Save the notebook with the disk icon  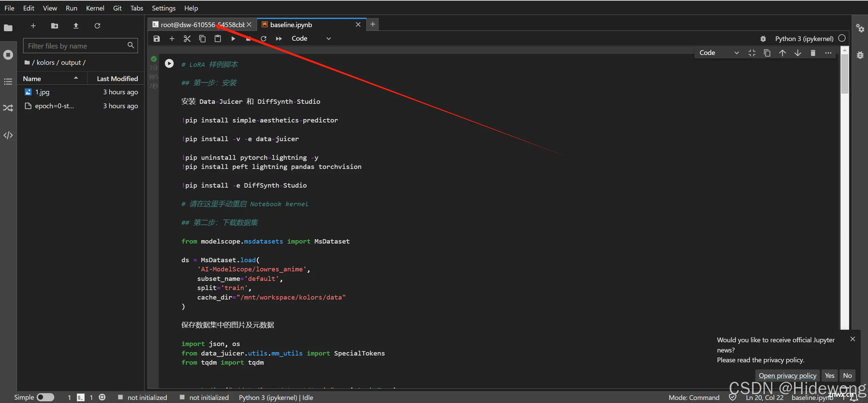(x=157, y=39)
